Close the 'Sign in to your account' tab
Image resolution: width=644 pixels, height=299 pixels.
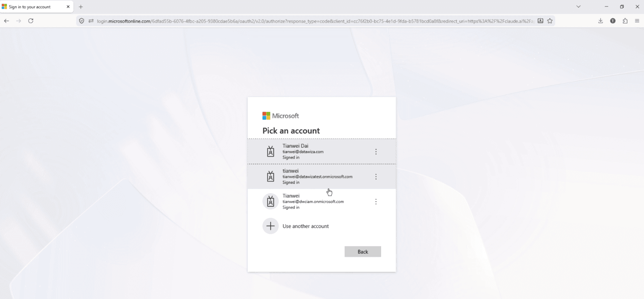tap(68, 7)
